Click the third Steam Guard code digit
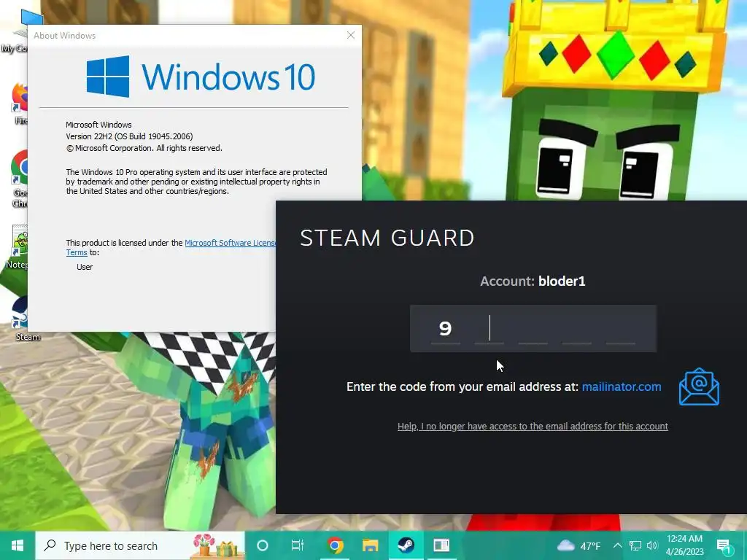This screenshot has width=747, height=560. [x=533, y=329]
